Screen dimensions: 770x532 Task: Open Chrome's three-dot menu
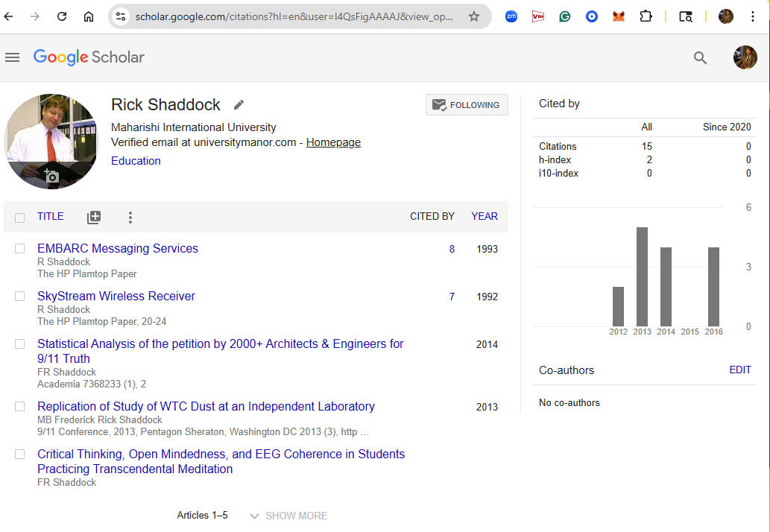(x=754, y=16)
